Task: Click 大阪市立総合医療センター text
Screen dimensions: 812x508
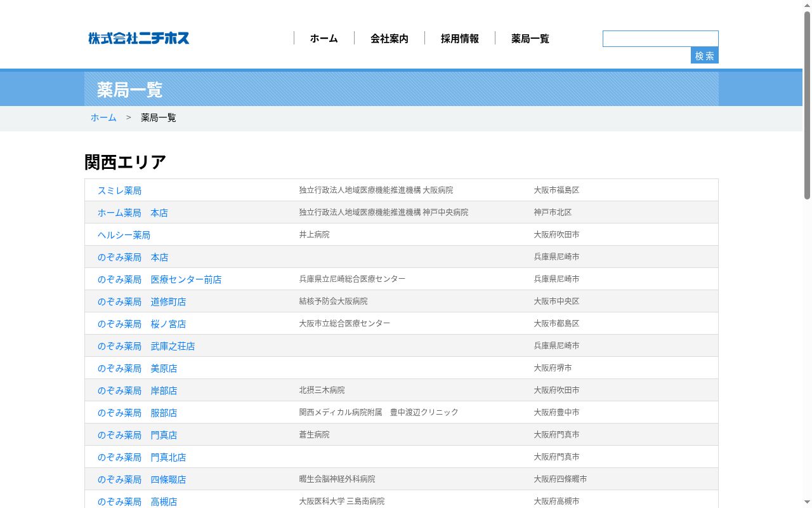Action: (x=345, y=323)
